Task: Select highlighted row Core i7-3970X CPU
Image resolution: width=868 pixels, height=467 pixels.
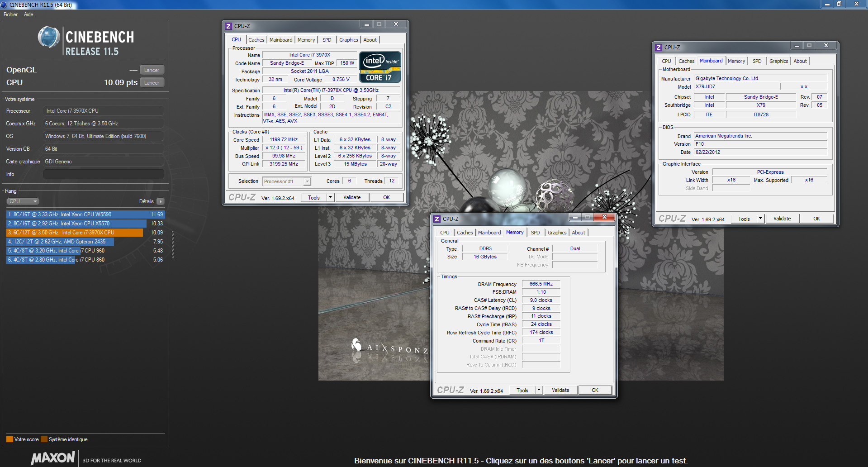Action: point(85,233)
